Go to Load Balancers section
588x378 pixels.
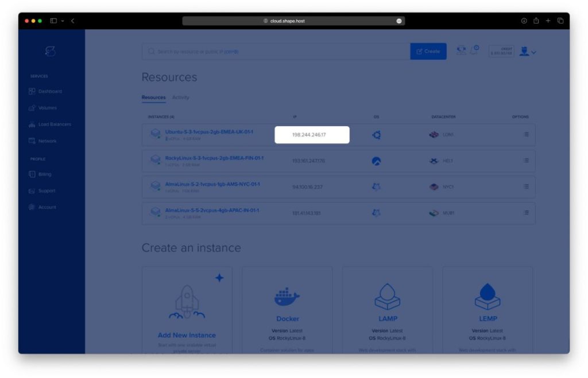[x=50, y=124]
